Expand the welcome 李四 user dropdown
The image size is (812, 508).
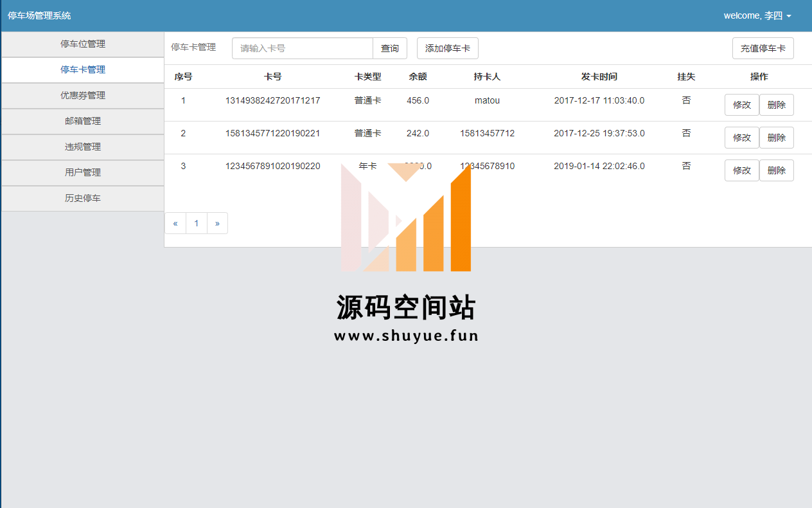[757, 16]
